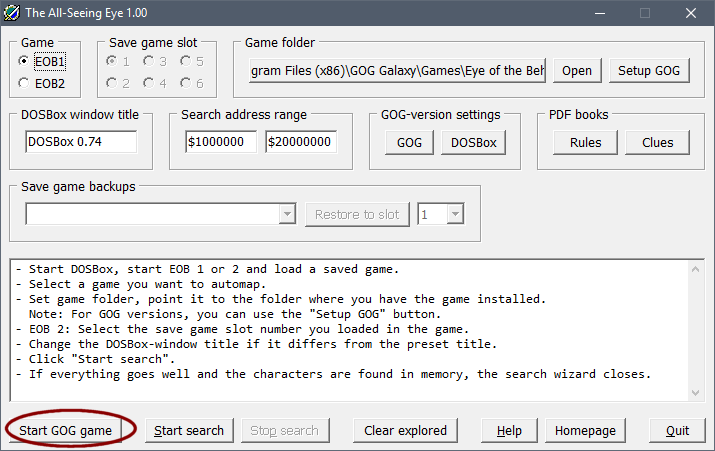Viewport: 715px width, 451px height.
Task: Click the All-Seeing Eye title bar icon
Action: (13, 13)
